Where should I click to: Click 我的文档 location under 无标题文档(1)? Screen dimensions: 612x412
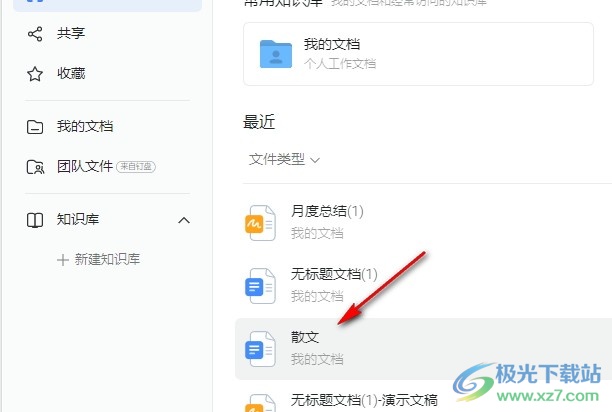(317, 297)
